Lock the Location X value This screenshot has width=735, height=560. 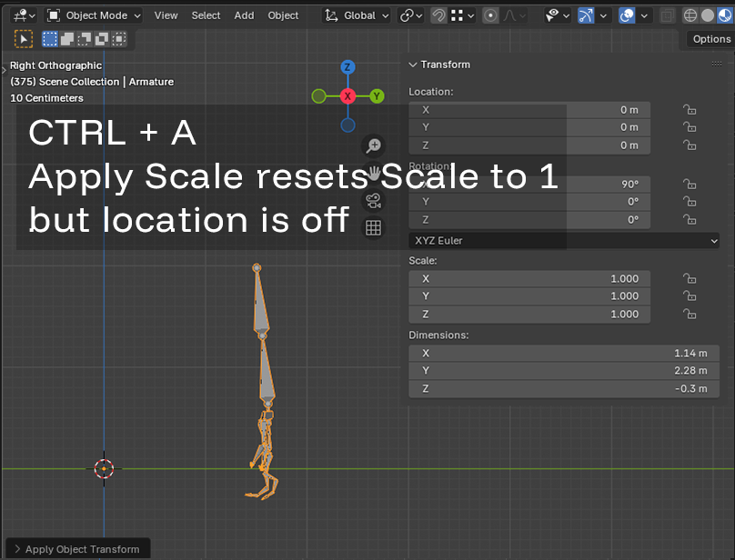click(690, 110)
